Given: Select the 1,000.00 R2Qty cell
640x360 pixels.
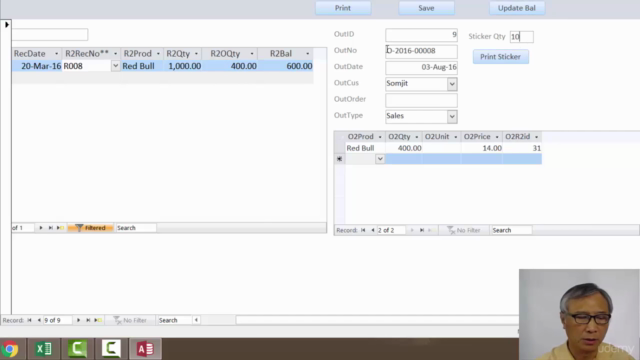Looking at the screenshot, I should point(183,66).
